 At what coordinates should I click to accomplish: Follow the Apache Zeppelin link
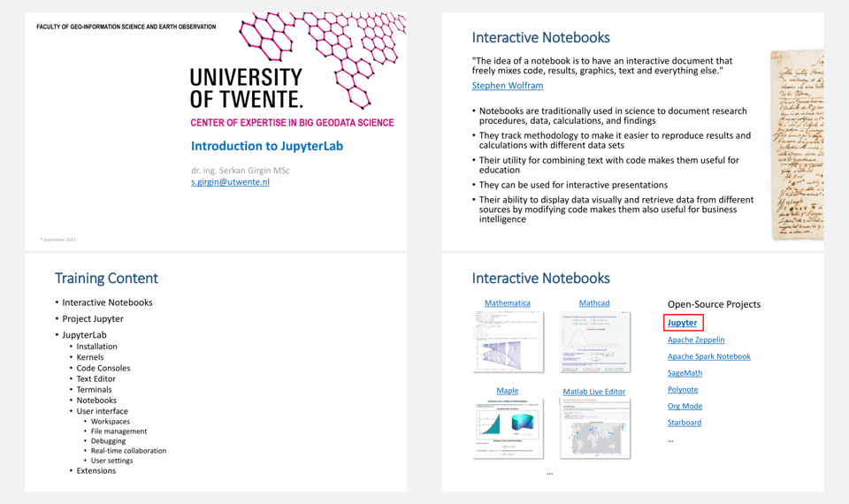tap(696, 340)
